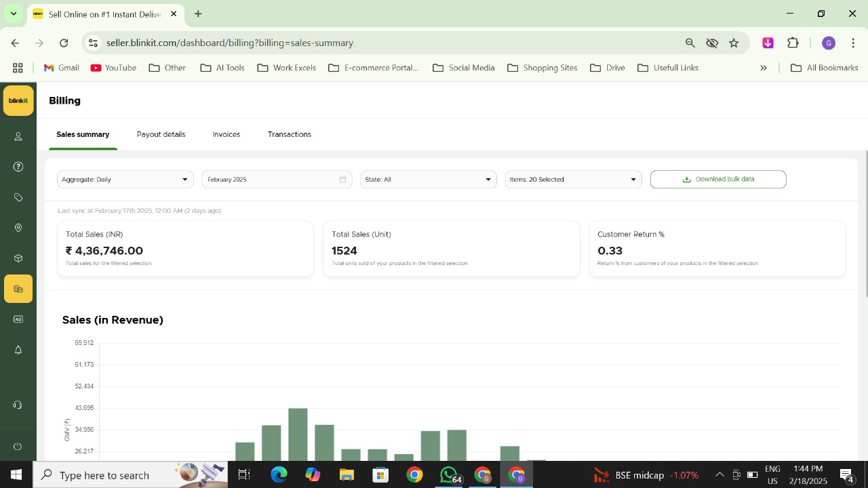Open the profile icon in sidebar

point(18,137)
